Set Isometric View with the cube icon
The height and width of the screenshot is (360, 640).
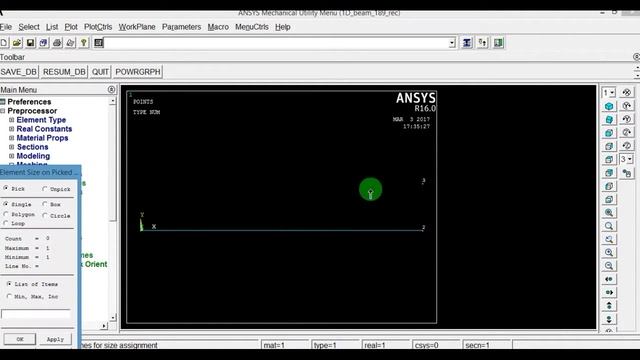[x=609, y=106]
